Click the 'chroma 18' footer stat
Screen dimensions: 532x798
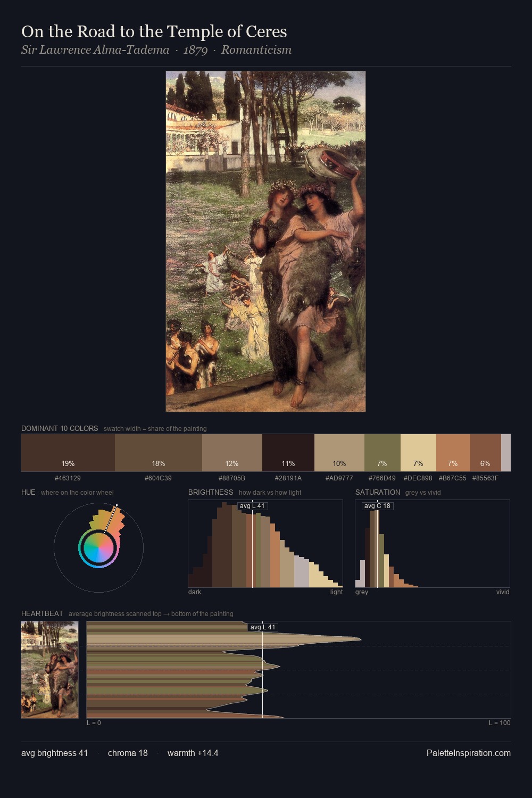click(x=128, y=753)
